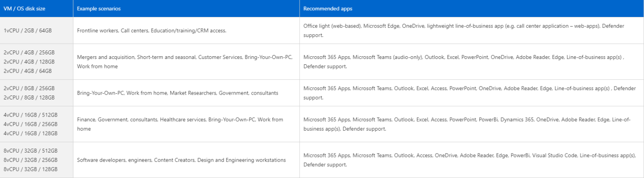644x178 pixels.
Task: Click the 'Software developers, engineers' scenario cell
Action: (186, 160)
